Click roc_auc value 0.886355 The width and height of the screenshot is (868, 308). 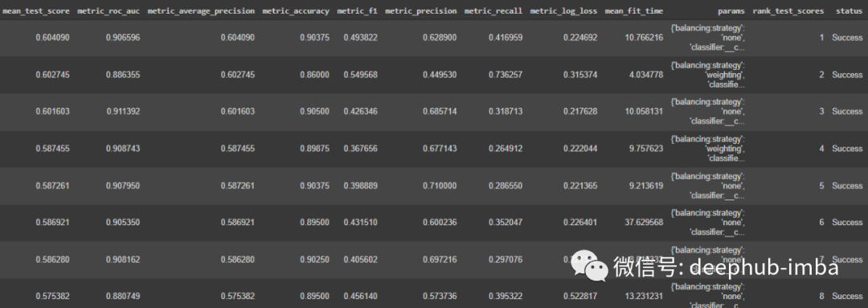coord(123,75)
